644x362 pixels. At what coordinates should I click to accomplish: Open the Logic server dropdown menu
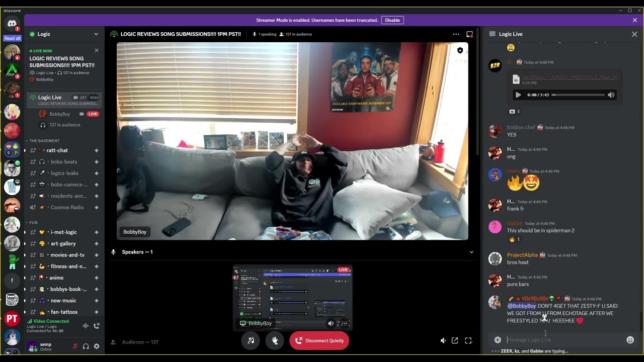(96, 34)
